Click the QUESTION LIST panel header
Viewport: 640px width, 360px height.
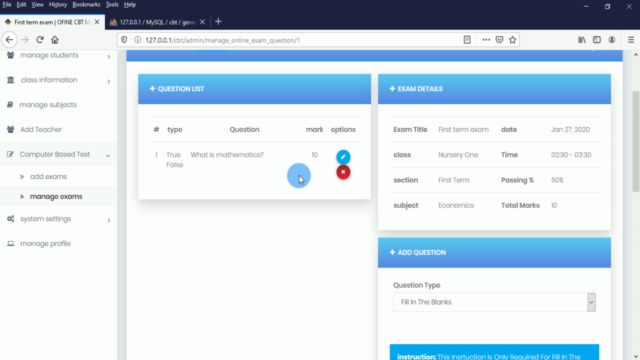pyautogui.click(x=254, y=89)
